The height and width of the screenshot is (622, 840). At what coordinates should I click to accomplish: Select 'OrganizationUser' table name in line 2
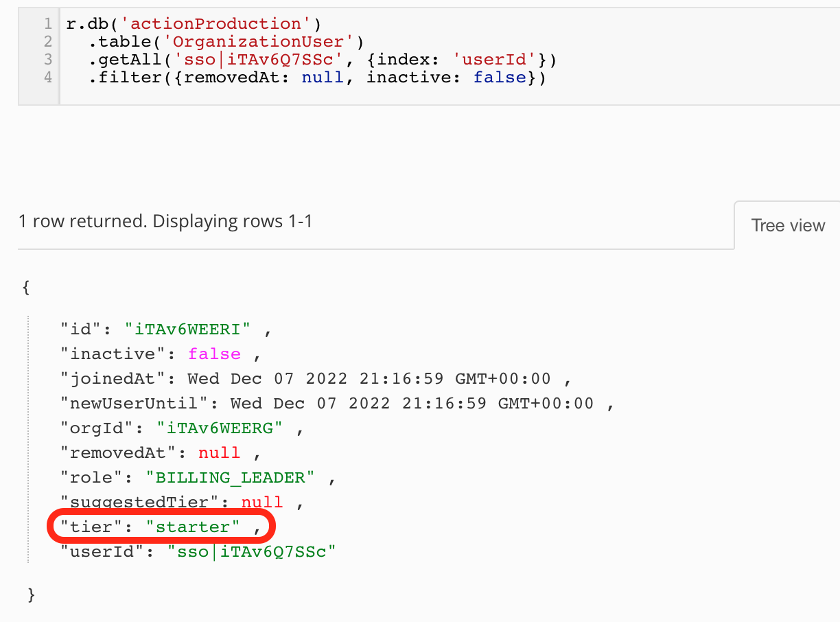pos(254,41)
